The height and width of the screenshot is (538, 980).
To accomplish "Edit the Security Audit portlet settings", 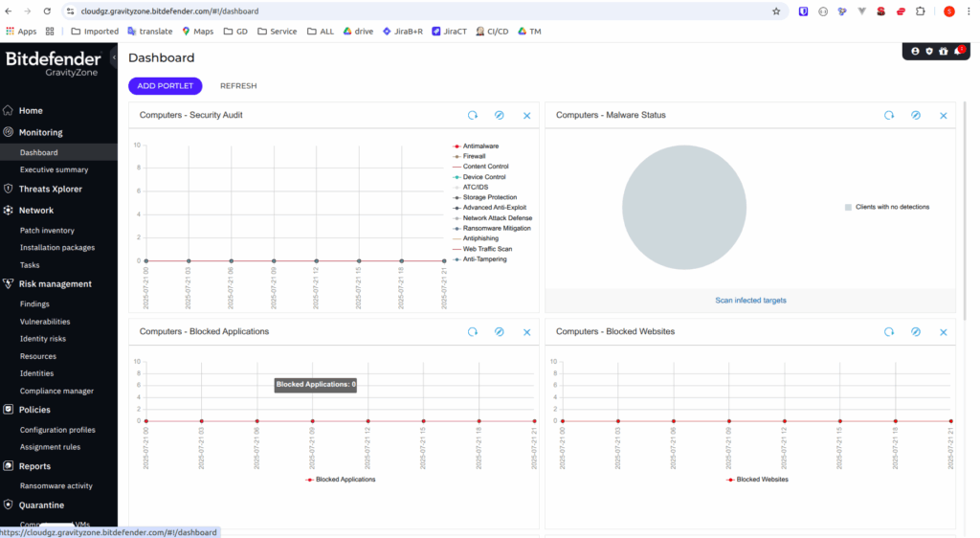I will click(500, 115).
